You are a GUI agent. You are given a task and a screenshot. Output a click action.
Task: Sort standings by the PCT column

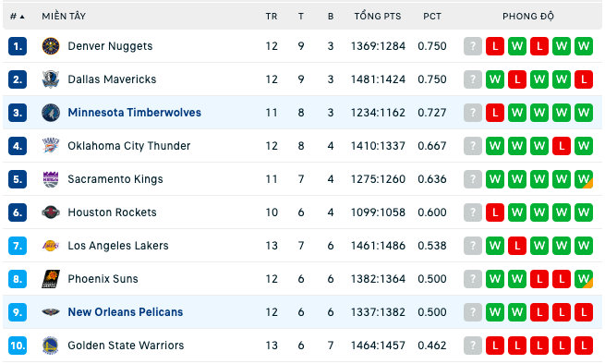[x=432, y=17]
